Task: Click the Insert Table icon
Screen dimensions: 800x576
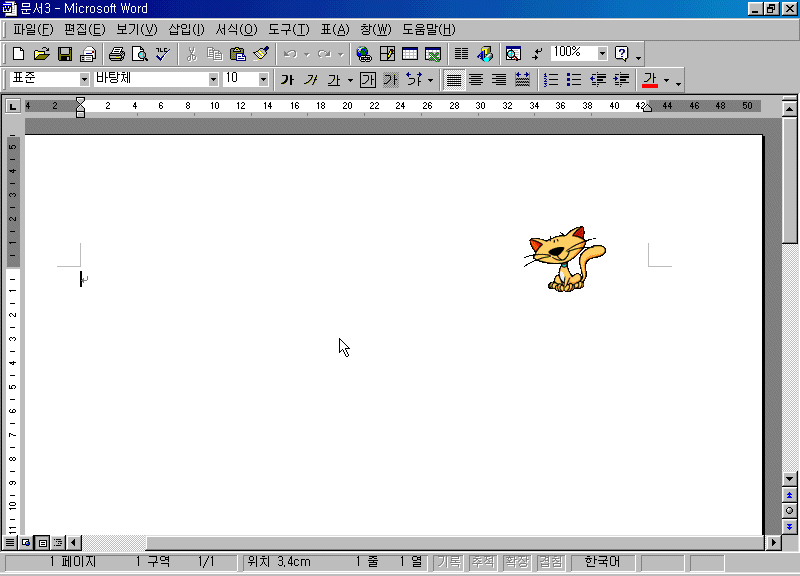Action: 410,54
